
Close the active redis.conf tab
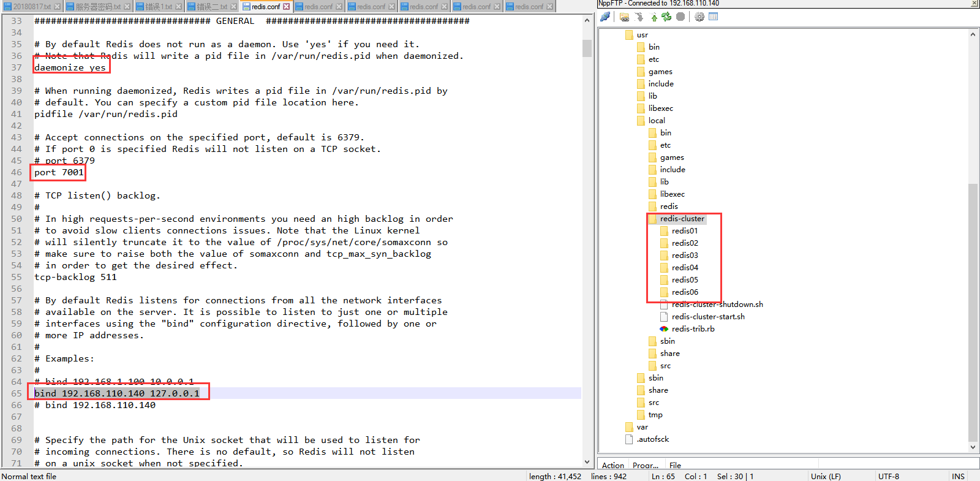(x=286, y=7)
